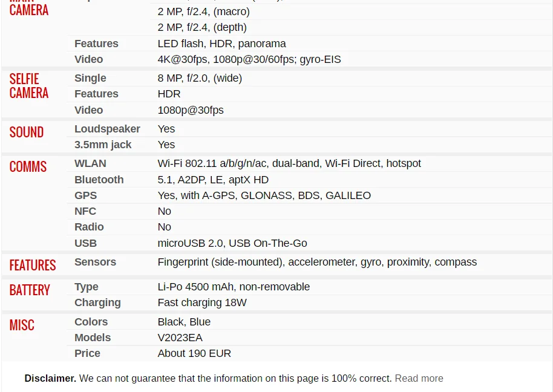This screenshot has height=392, width=553.
Task: Click the battery Type label
Action: pos(87,287)
